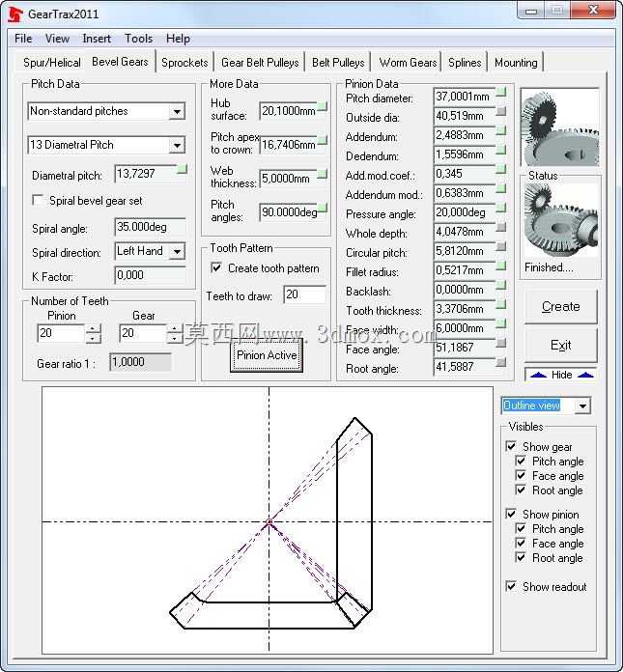Enable Spiral bevel gear set checkbox

coord(39,200)
